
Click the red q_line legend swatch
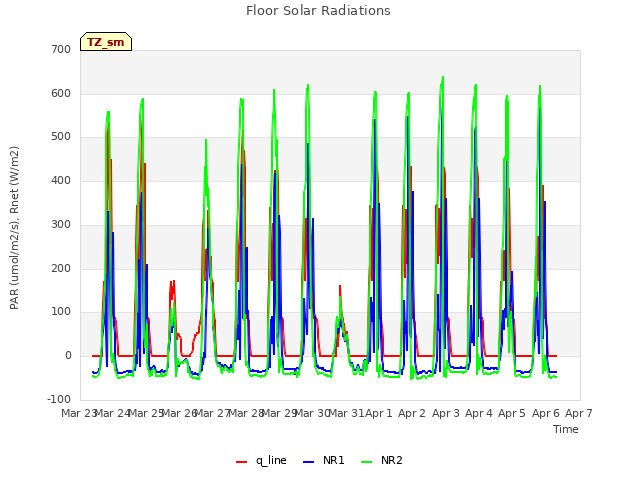(x=242, y=462)
